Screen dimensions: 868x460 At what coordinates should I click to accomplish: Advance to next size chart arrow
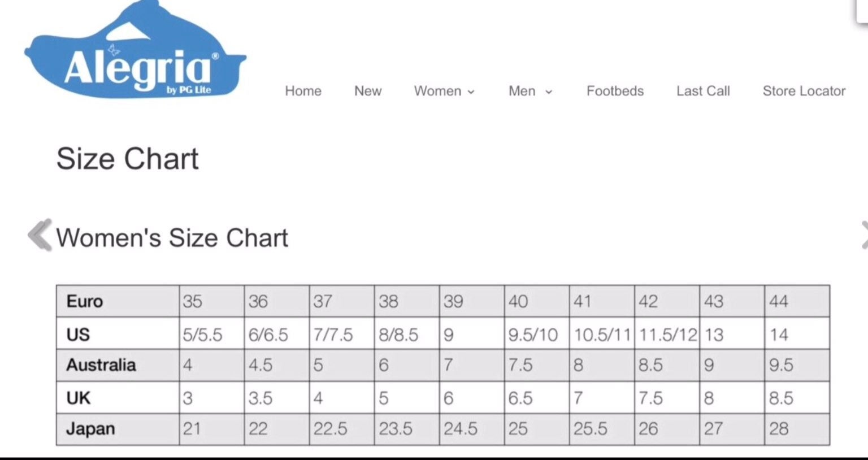(x=864, y=235)
